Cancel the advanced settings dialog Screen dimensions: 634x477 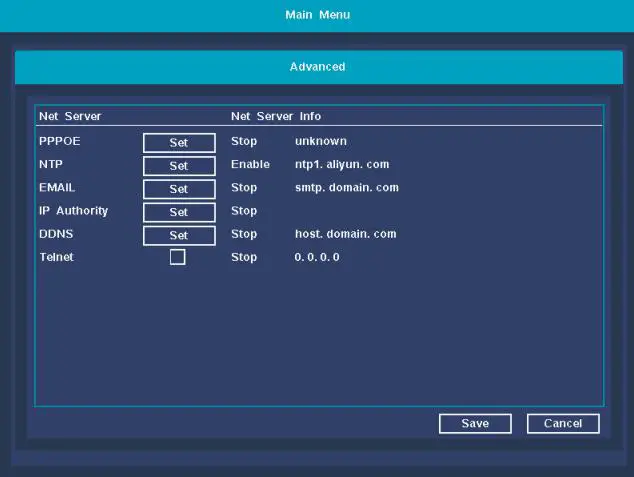click(563, 423)
